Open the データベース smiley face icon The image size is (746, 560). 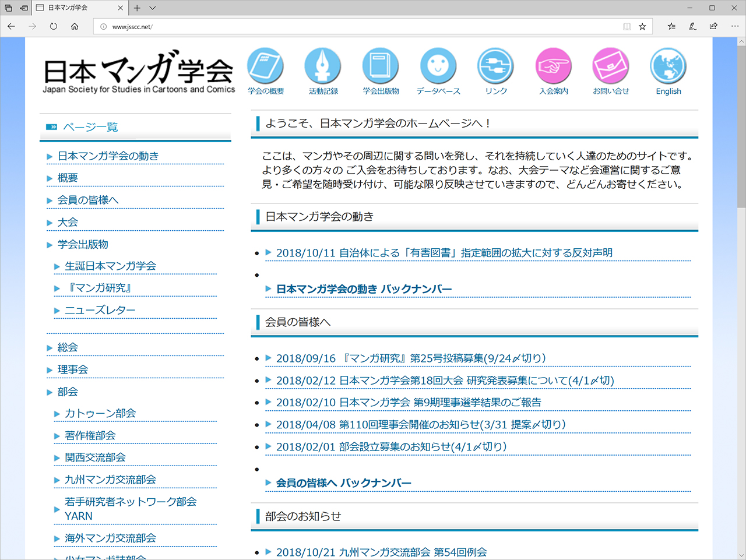(x=438, y=66)
